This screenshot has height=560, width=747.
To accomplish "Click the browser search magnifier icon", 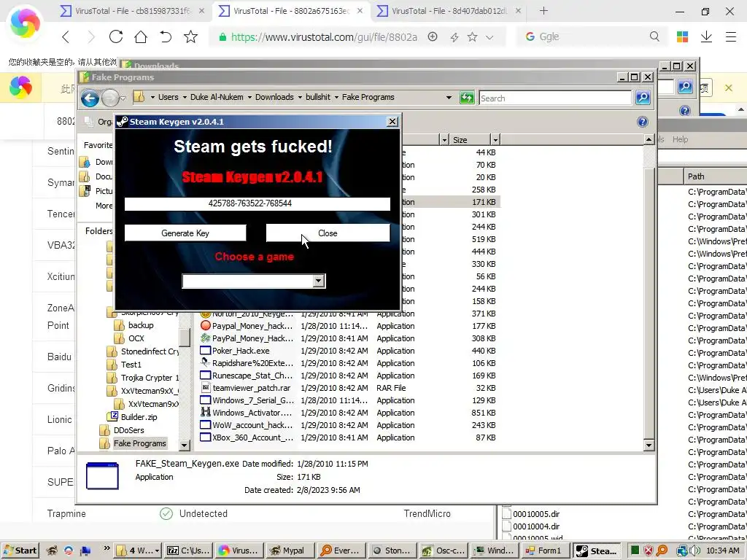I will [x=654, y=36].
